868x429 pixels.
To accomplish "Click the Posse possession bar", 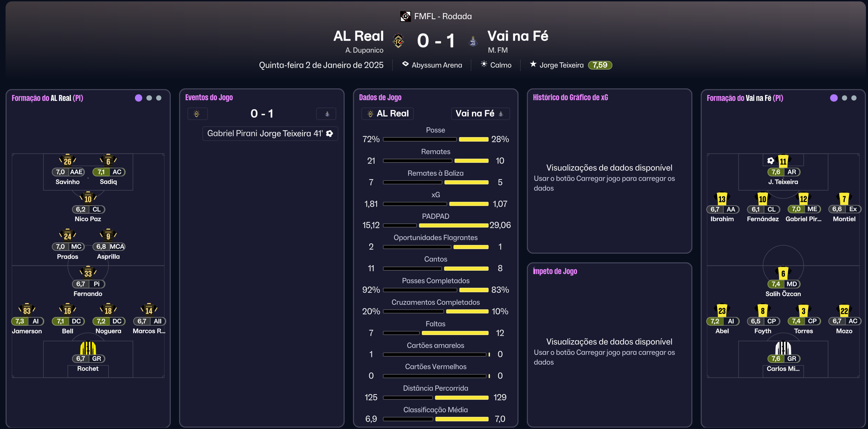I will [x=435, y=139].
